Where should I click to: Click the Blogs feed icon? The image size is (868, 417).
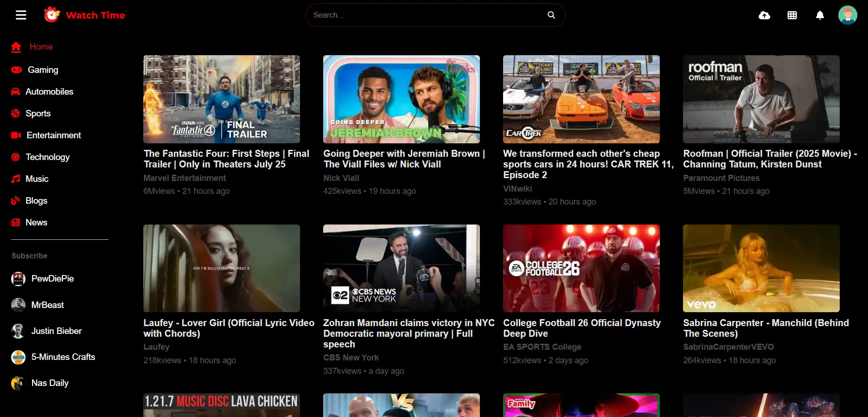coord(15,200)
